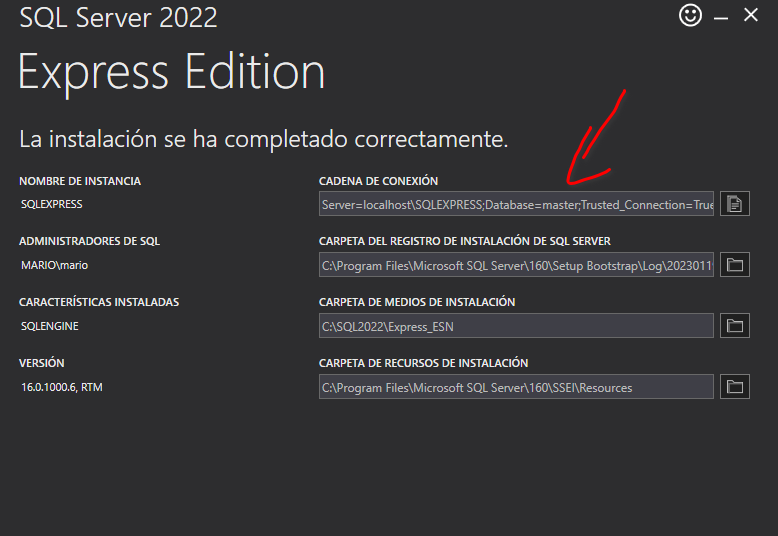Copy the connection string with the document icon
This screenshot has height=536, width=778.
pos(735,203)
